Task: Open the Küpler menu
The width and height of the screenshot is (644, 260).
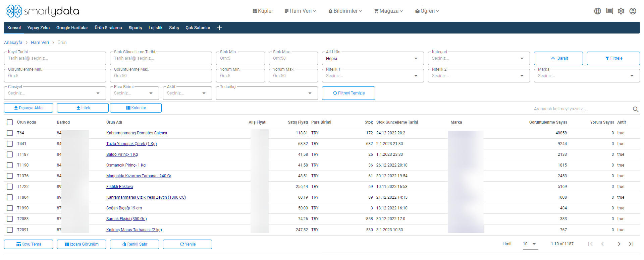Action: coord(263,11)
